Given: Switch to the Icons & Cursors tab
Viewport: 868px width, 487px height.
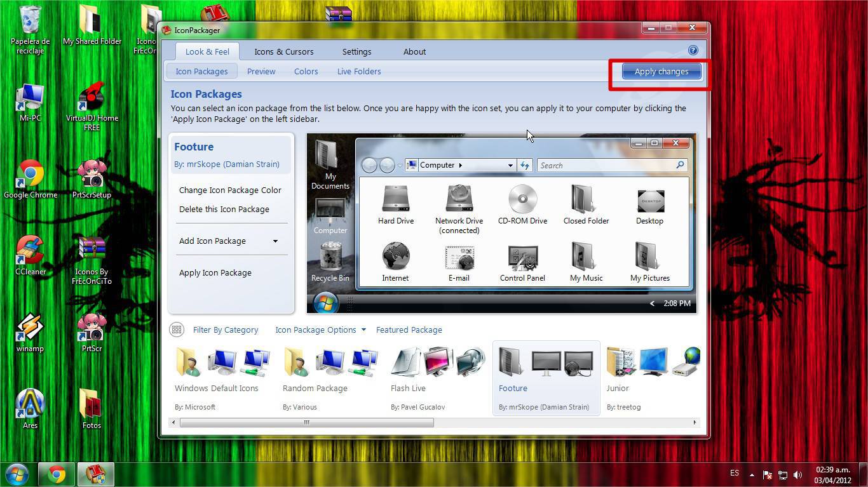Looking at the screenshot, I should click(283, 51).
